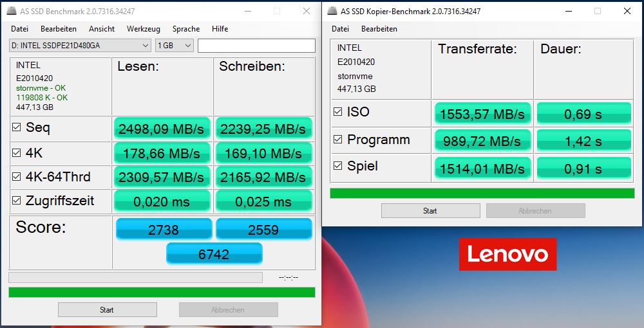The width and height of the screenshot is (644, 328).
Task: Click the Programm transfer rate 989,72 MB/s
Action: (x=482, y=141)
